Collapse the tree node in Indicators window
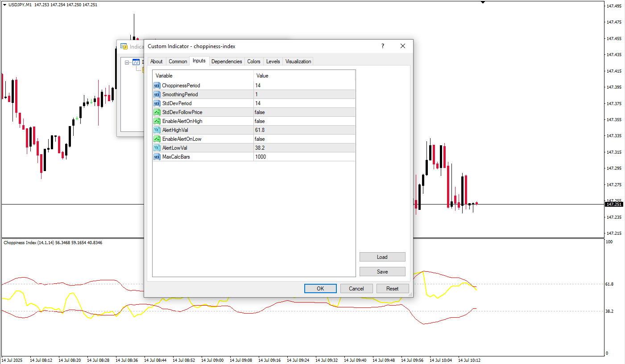This screenshot has width=625, height=364. coord(127,62)
